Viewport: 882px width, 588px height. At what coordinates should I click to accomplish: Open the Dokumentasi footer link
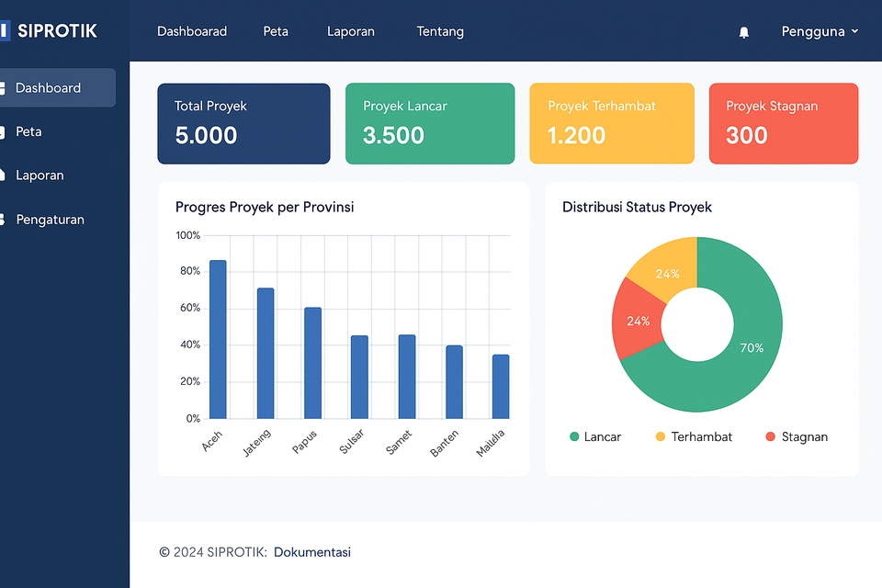(x=311, y=552)
